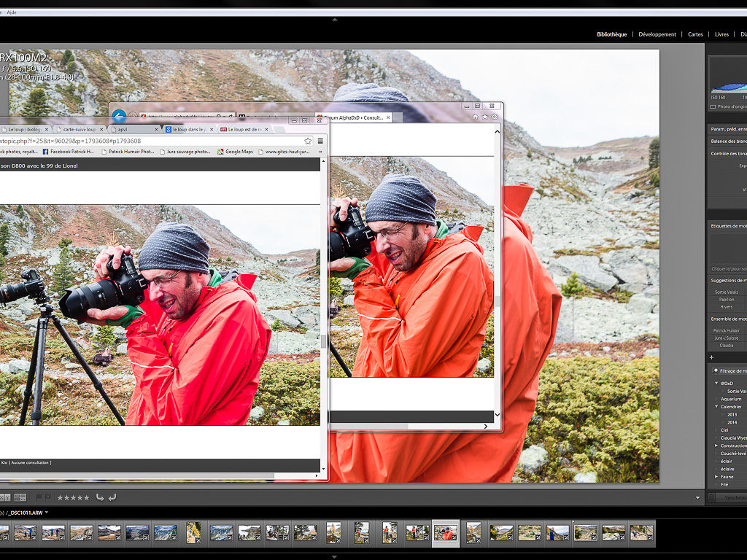Click Chrome's horizontal scroll-right arrow
The height and width of the screenshot is (560, 747).
coord(317,475)
